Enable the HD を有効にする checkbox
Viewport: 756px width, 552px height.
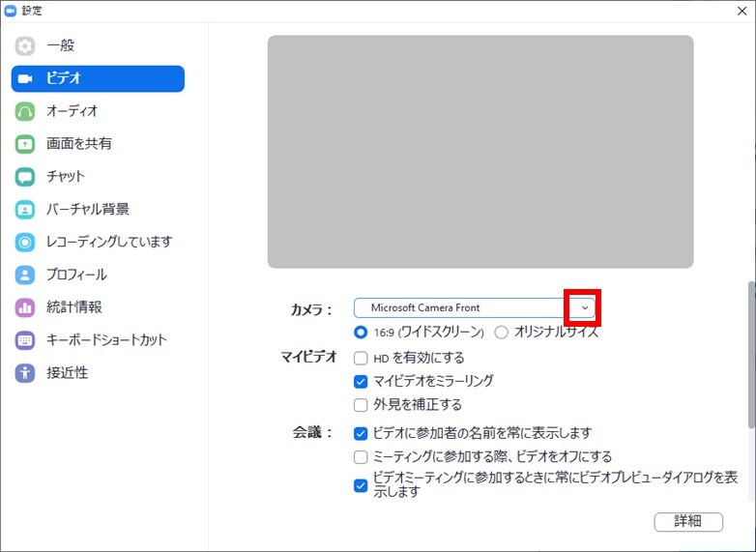pyautogui.click(x=361, y=359)
